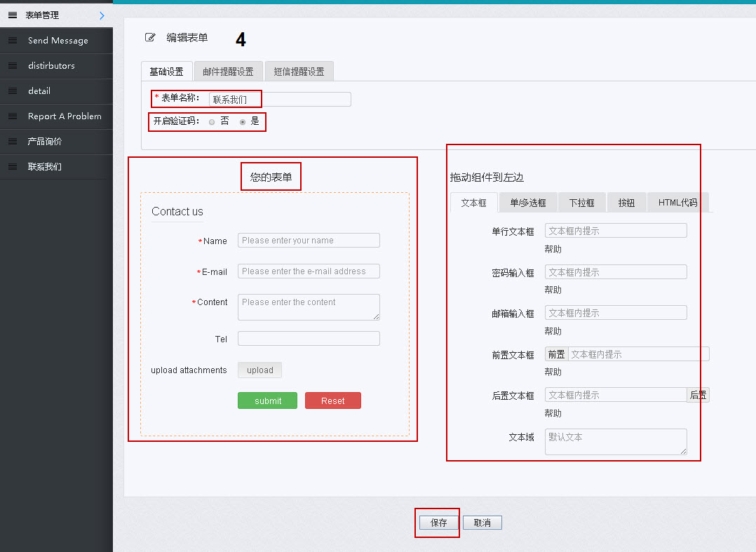Image resolution: width=756 pixels, height=552 pixels.
Task: Click the hamburger icon next to Send Message
Action: (x=12, y=40)
